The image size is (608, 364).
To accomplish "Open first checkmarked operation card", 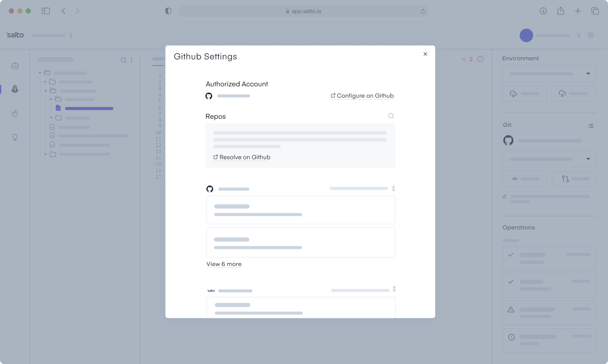I will pos(549,258).
